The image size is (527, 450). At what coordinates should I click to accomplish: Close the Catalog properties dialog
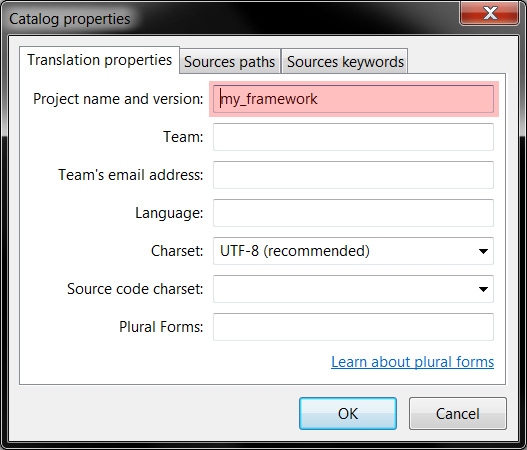[x=489, y=13]
